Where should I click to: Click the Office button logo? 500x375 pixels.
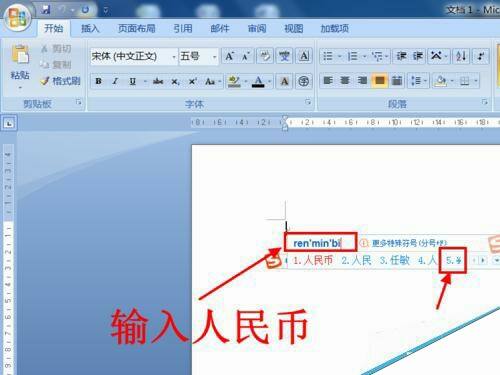17,18
